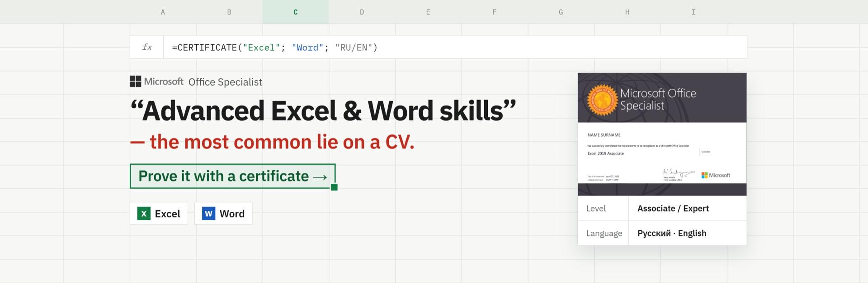The image size is (868, 283).
Task: Select column B header
Action: [x=229, y=12]
